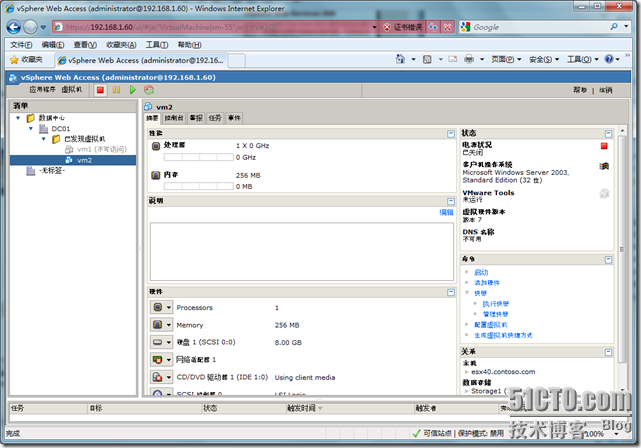
Task: Click the Processors hardware icon button
Action: point(157,307)
